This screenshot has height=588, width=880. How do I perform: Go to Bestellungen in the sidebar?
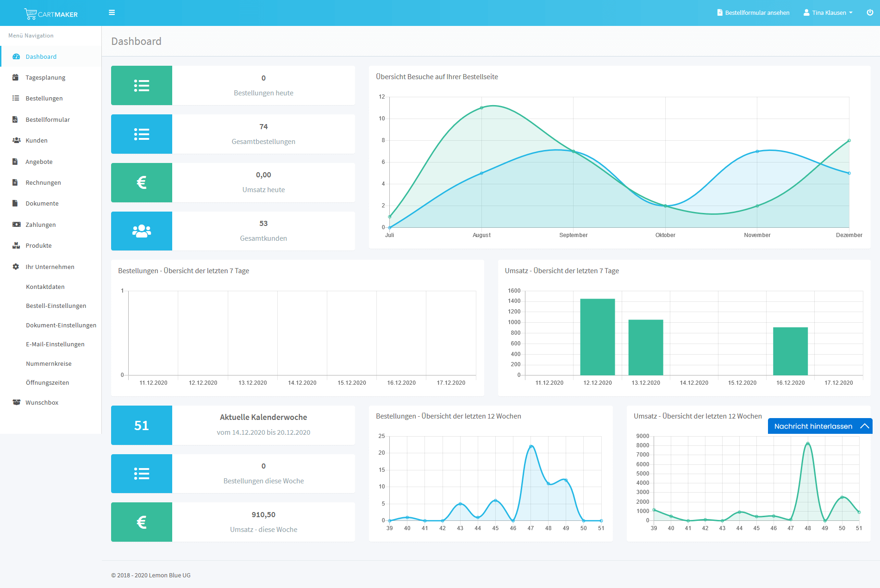tap(44, 98)
